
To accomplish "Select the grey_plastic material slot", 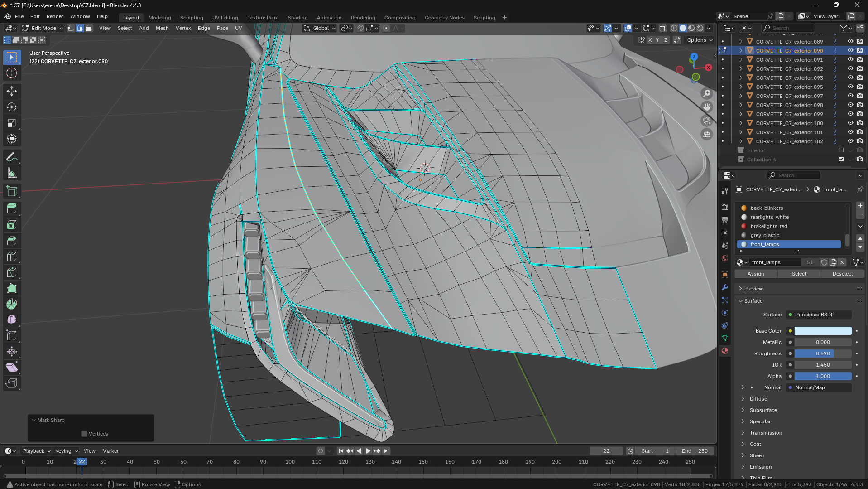I will click(765, 235).
